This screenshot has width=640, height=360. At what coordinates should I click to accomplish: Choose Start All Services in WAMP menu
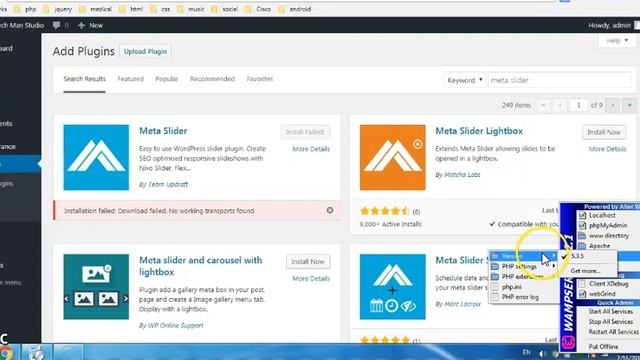tap(610, 311)
